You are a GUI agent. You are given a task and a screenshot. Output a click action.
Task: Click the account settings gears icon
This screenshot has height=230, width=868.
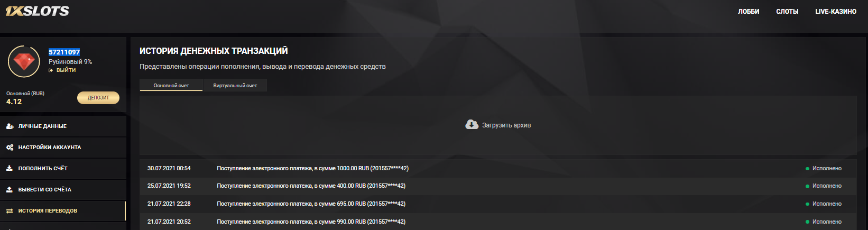point(10,148)
